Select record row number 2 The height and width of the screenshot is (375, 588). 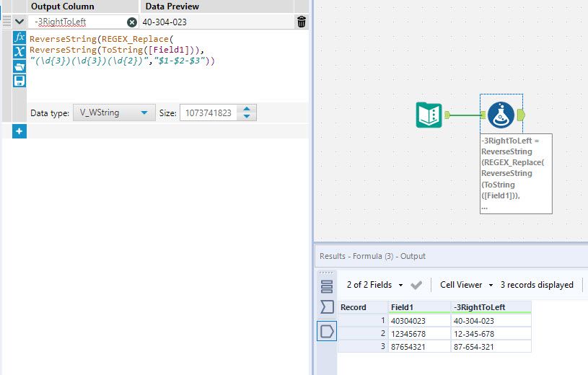coord(363,333)
